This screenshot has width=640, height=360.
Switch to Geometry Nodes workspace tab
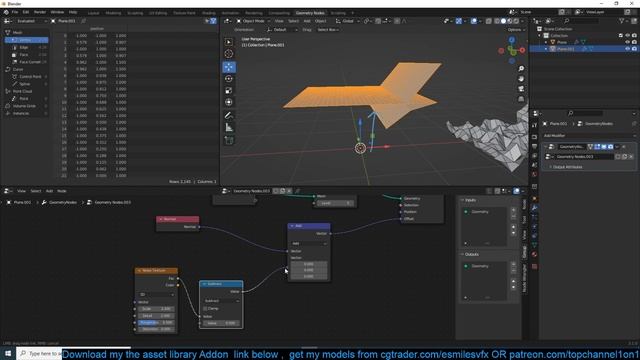coord(310,13)
